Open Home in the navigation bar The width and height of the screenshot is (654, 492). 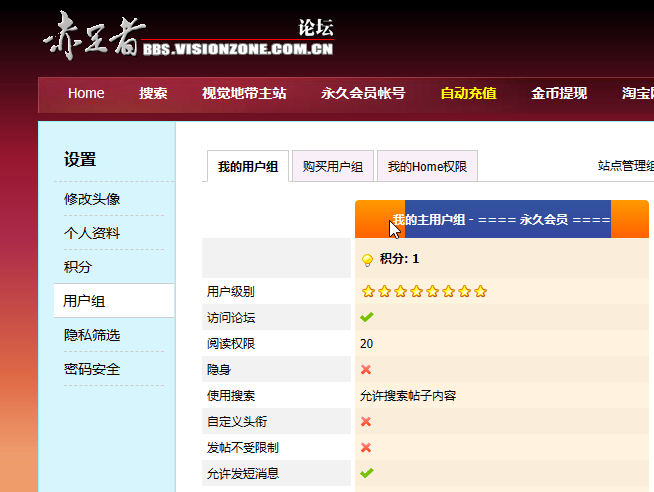(x=86, y=93)
